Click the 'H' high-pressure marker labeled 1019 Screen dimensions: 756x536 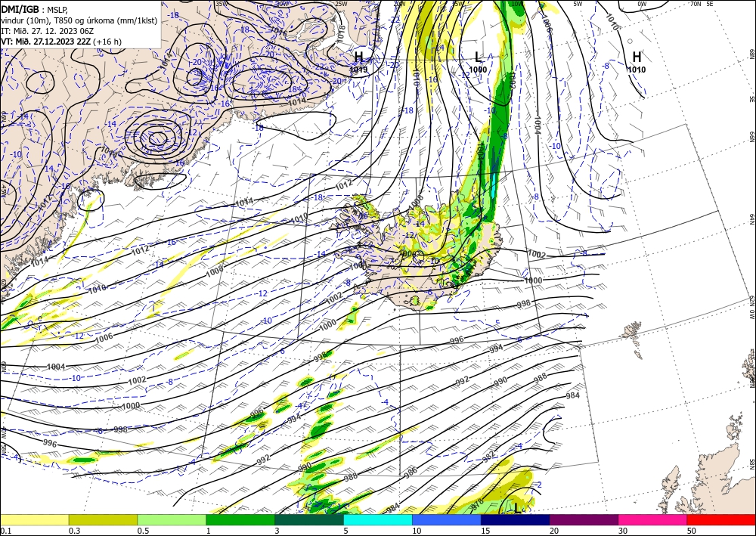point(358,57)
